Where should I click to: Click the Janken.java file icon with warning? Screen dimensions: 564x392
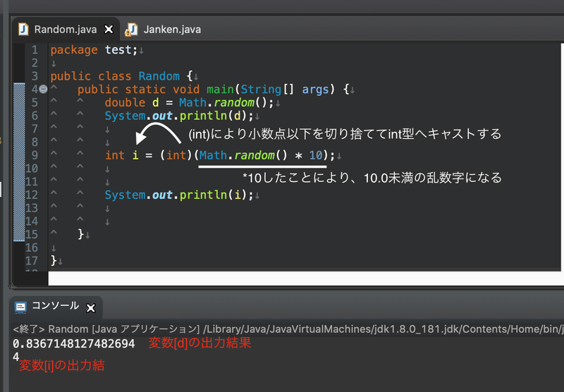click(x=131, y=30)
